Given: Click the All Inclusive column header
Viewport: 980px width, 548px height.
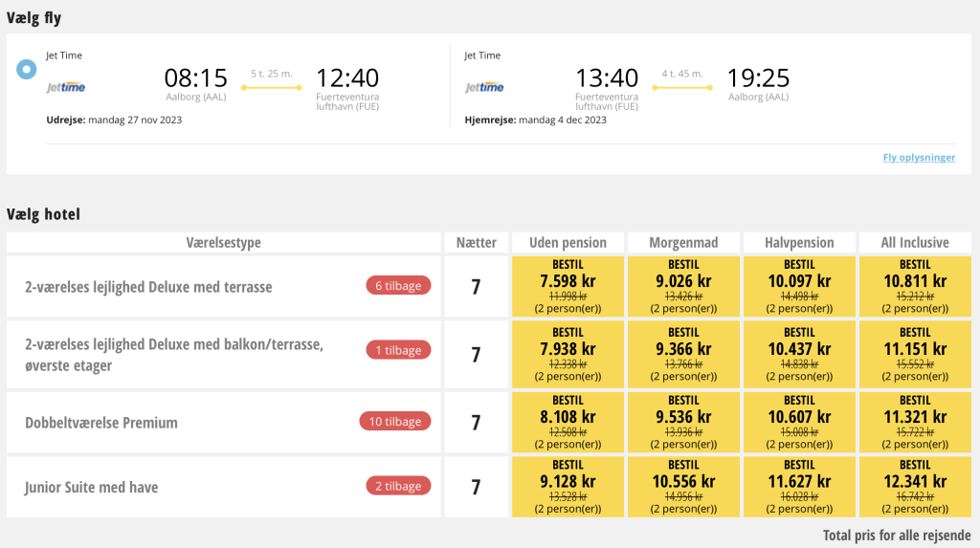Looking at the screenshot, I should click(915, 243).
